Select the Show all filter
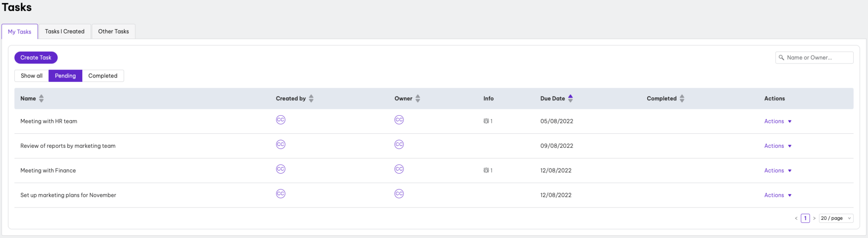868x238 pixels. point(32,76)
